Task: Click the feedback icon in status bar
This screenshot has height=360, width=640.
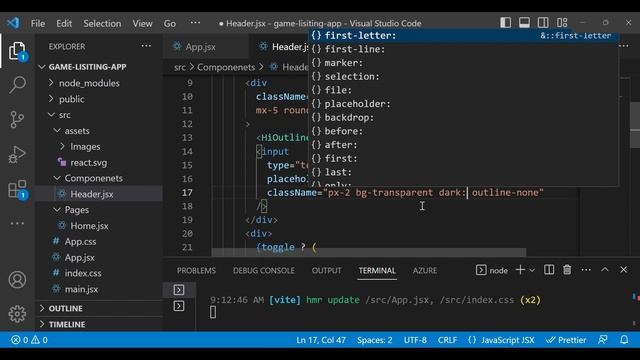Action: pyautogui.click(x=602, y=340)
